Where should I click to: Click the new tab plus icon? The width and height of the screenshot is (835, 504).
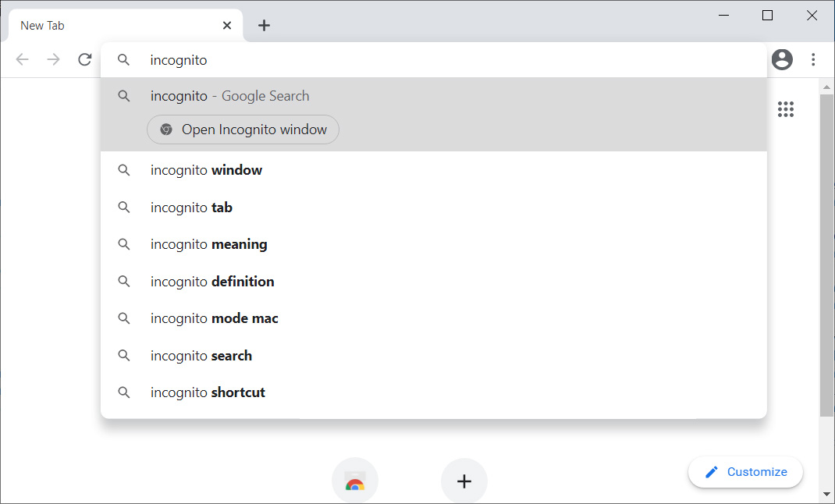tap(264, 26)
